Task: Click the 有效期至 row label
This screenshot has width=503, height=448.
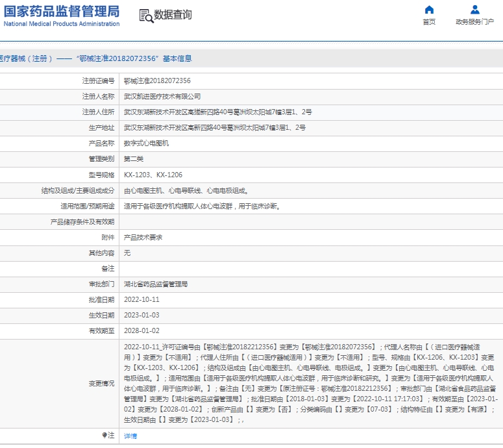Action: (101, 331)
